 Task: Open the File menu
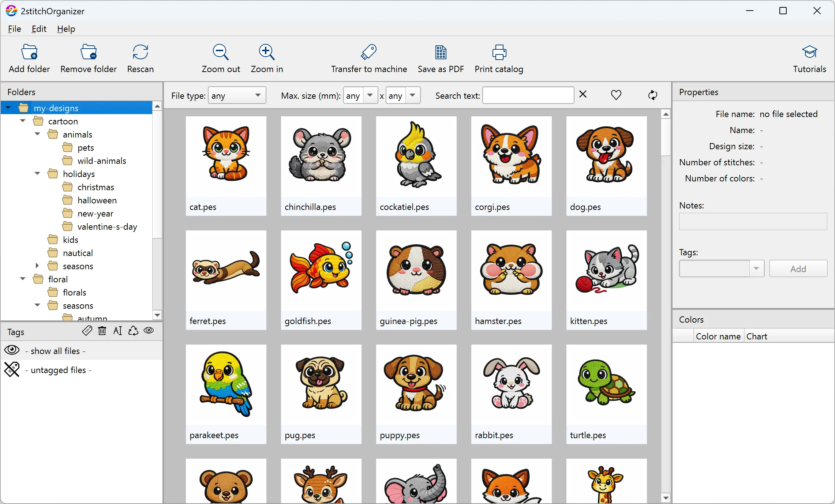click(15, 29)
